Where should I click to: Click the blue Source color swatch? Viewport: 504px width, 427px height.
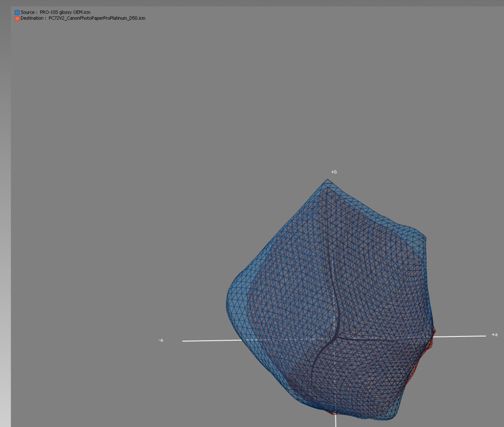[17, 13]
